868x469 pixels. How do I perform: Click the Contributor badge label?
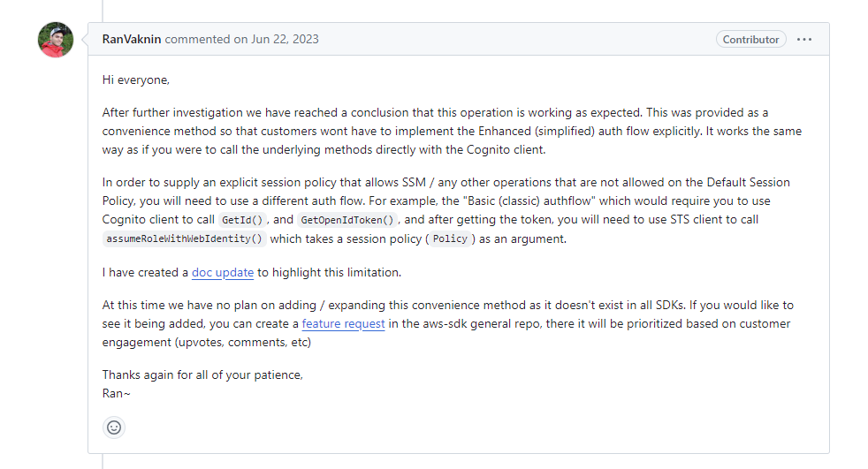(x=750, y=39)
